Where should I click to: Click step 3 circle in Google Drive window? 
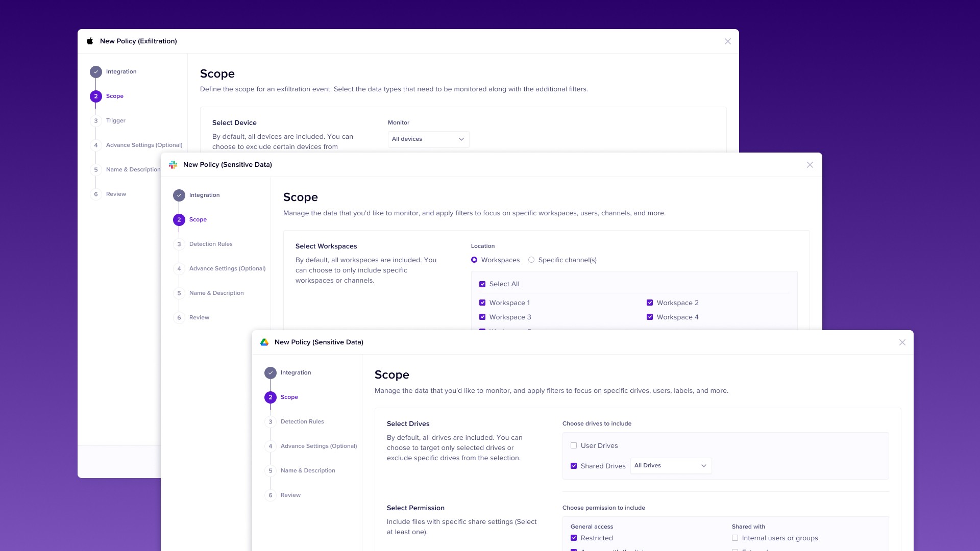(271, 422)
